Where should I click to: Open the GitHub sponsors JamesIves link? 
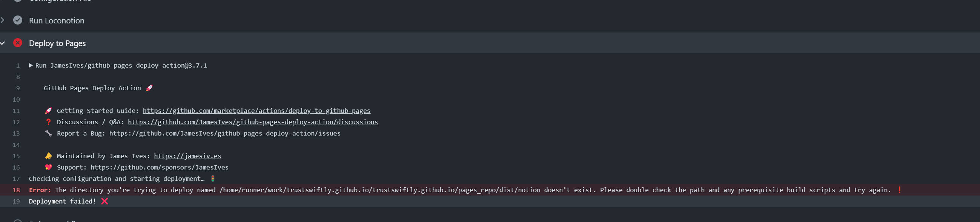pyautogui.click(x=160, y=167)
